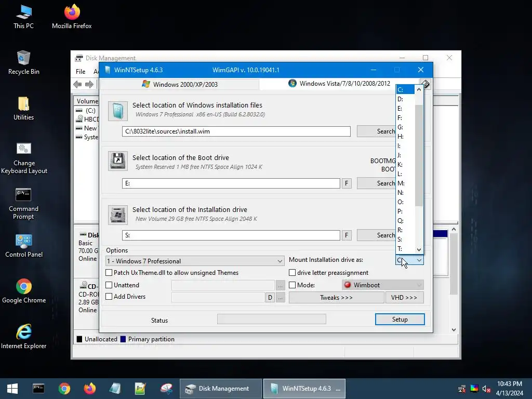Launch Mozilla Firefox from desktop

click(x=72, y=17)
